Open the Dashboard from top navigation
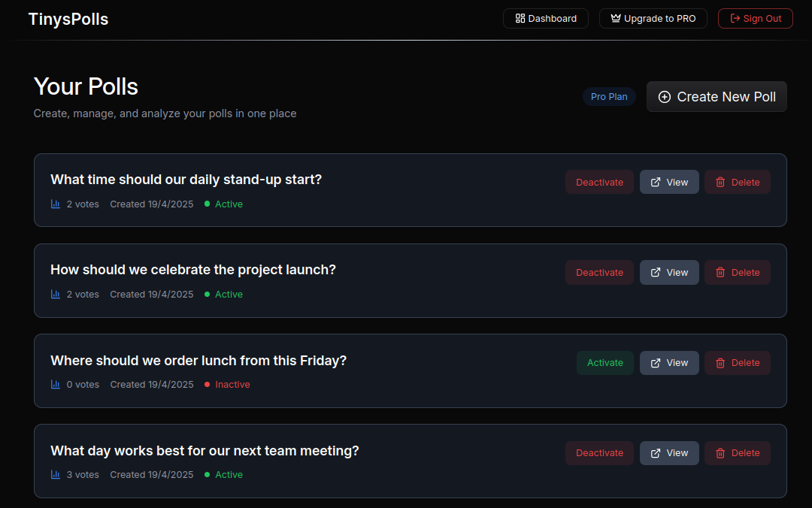812x508 pixels. pyautogui.click(x=546, y=19)
